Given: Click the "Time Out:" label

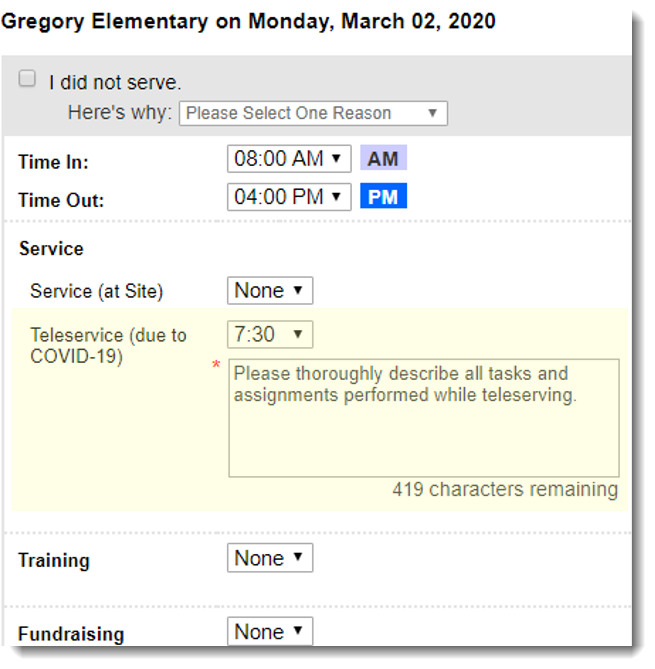Looking at the screenshot, I should tap(60, 200).
